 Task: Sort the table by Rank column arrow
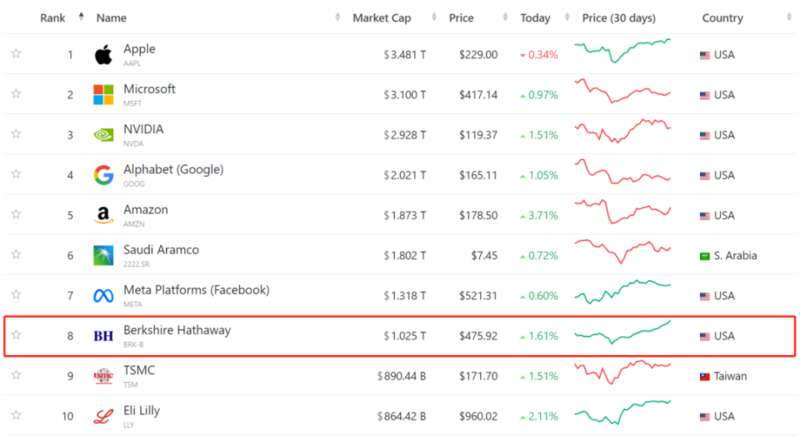(81, 17)
